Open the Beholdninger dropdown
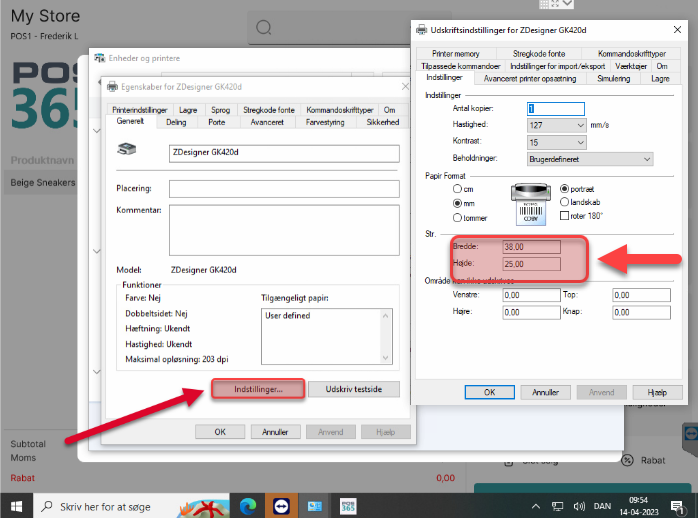This screenshot has width=698, height=518. 590,159
